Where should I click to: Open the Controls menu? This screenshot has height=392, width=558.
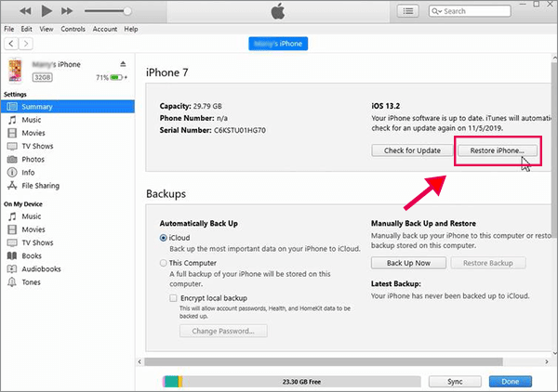point(73,29)
